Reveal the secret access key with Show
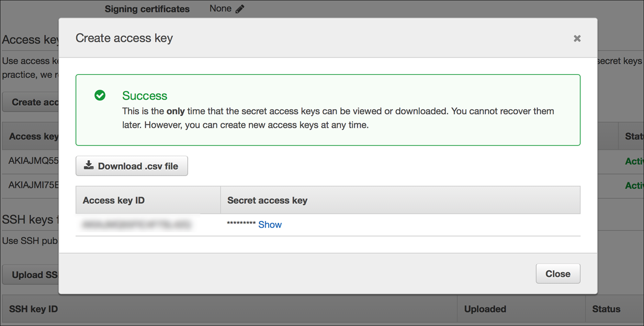The width and height of the screenshot is (644, 326). pyautogui.click(x=270, y=224)
